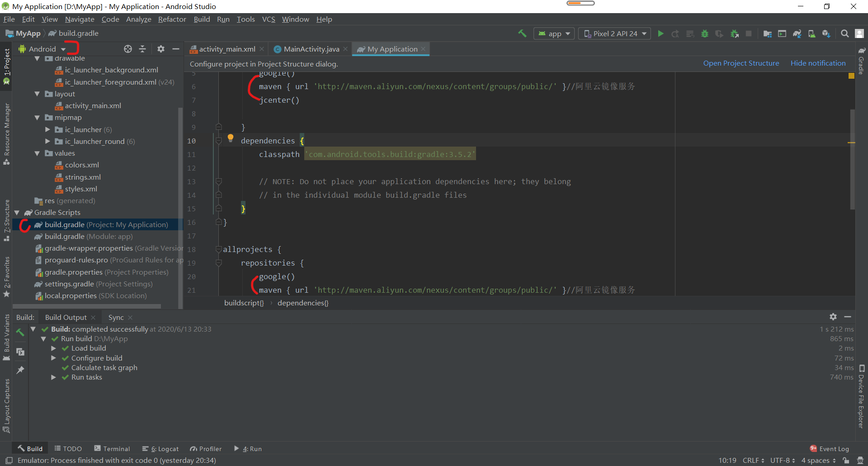868x466 pixels.
Task: Expand the Run tasks node
Action: pyautogui.click(x=53, y=377)
